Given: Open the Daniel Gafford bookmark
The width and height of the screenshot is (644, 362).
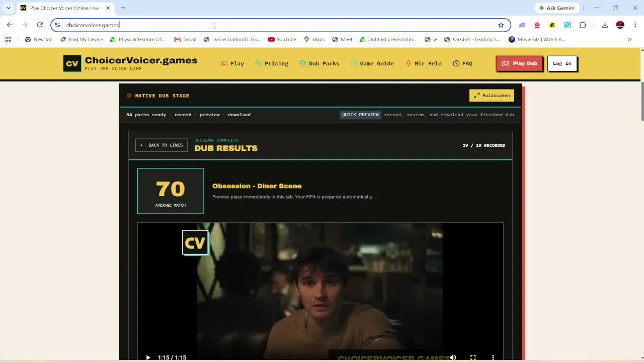Looking at the screenshot, I should [232, 39].
